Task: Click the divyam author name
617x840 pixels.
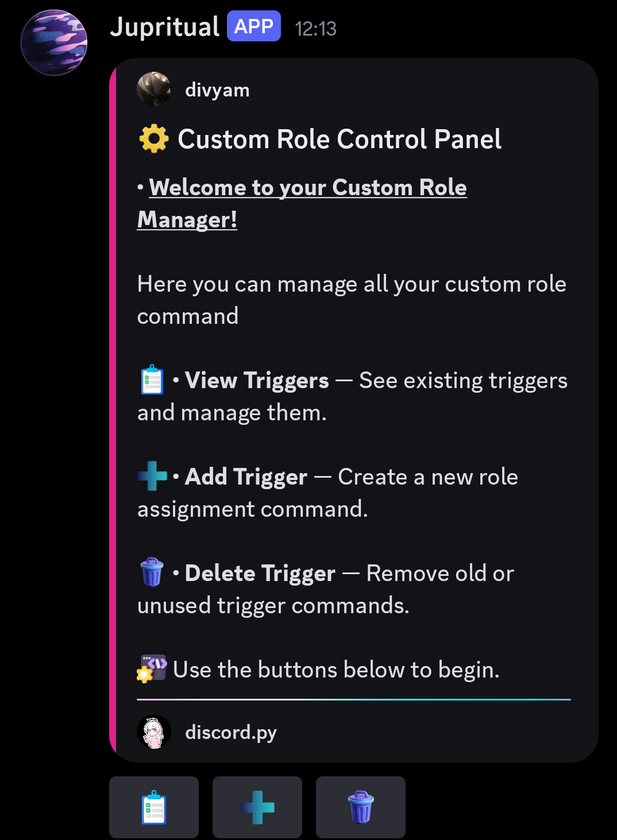Action: [217, 90]
